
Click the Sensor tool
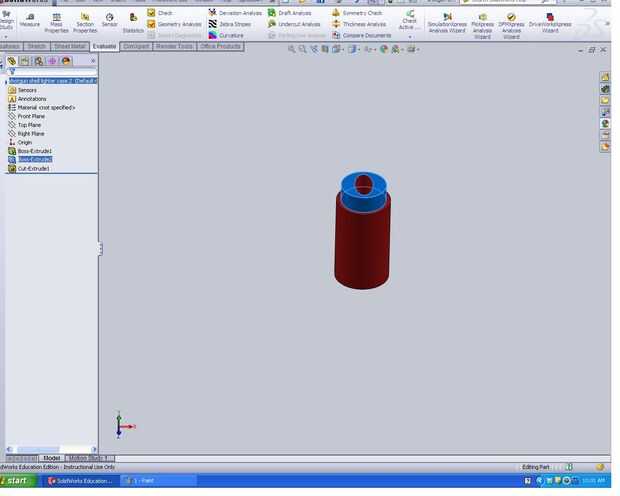pos(110,21)
